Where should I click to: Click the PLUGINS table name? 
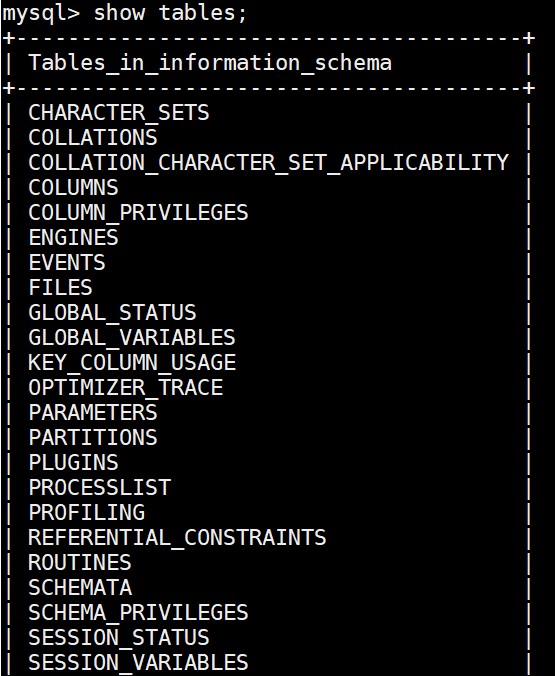73,463
